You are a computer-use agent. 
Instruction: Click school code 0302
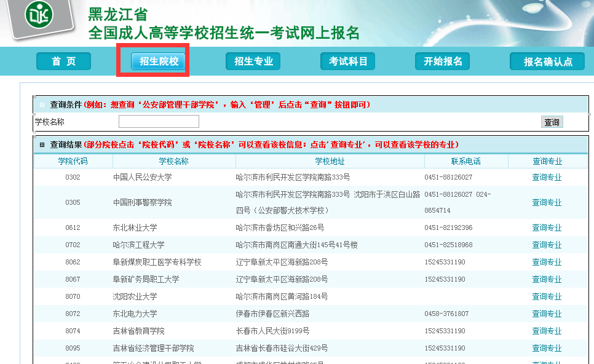73,177
